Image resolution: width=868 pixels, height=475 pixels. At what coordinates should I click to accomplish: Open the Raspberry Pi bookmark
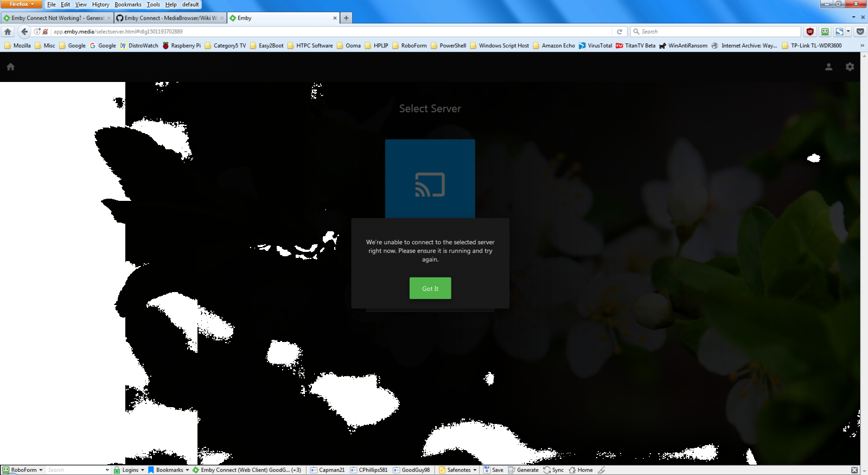[x=182, y=46]
